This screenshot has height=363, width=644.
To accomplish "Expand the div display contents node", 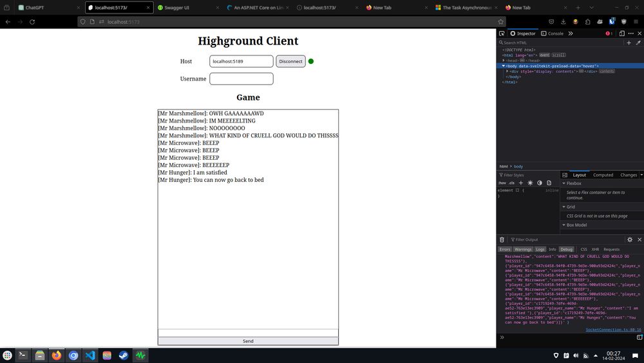I will coord(507,71).
